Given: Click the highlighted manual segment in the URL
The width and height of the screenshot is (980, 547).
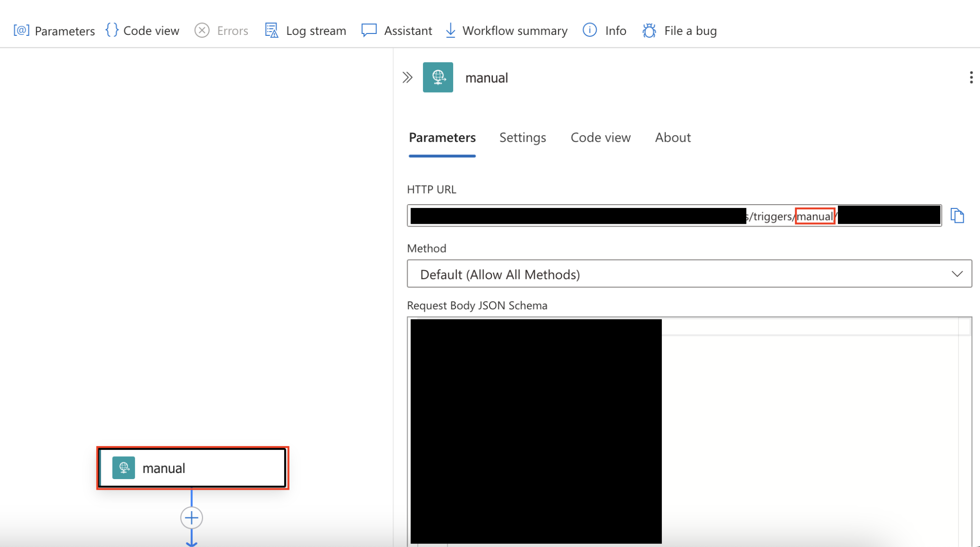Looking at the screenshot, I should tap(815, 216).
